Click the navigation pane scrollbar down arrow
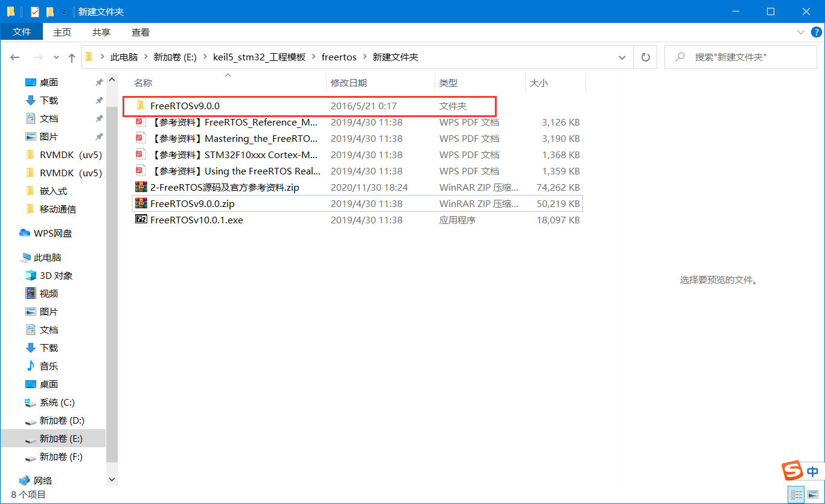This screenshot has height=504, width=825. [x=112, y=479]
